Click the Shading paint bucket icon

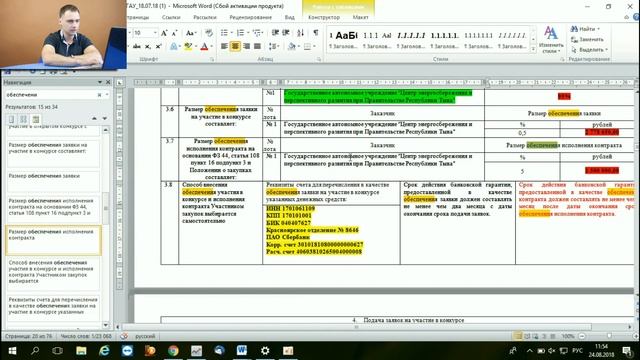point(291,47)
